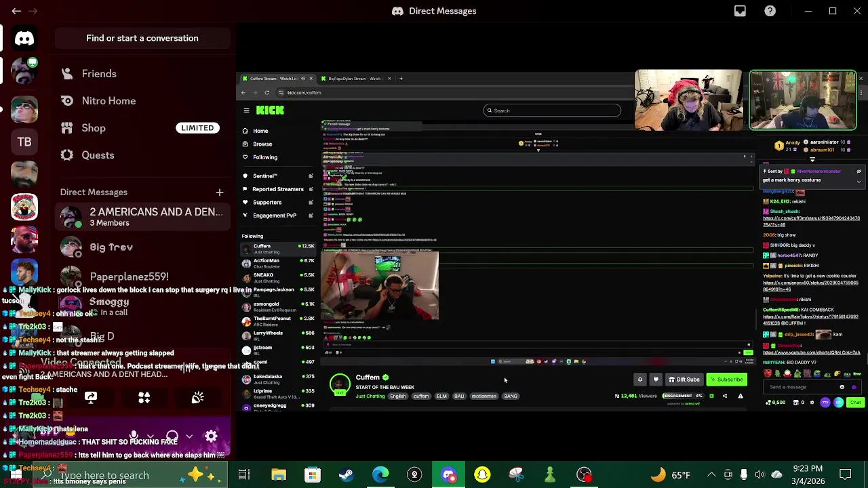The image size is (868, 488).
Task: Show hidden system tray icons chevron
Action: coord(711,474)
